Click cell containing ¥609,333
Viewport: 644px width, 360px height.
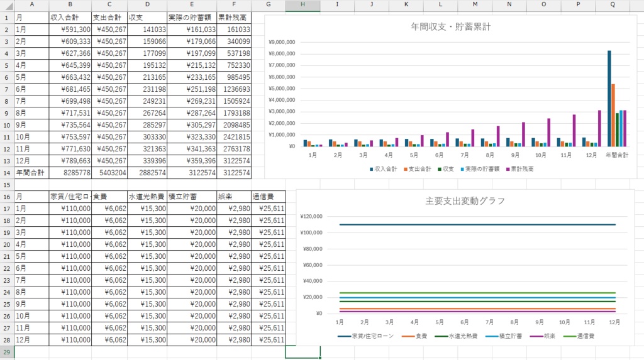(x=70, y=41)
